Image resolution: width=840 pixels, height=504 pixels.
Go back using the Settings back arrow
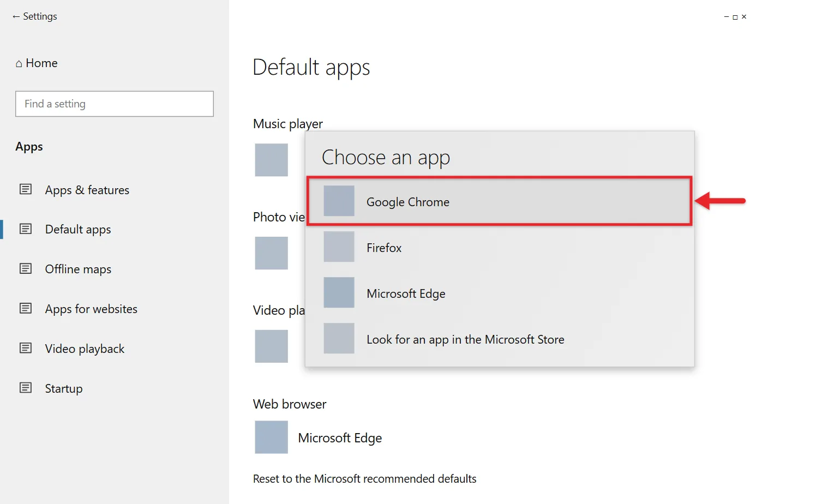tap(16, 17)
